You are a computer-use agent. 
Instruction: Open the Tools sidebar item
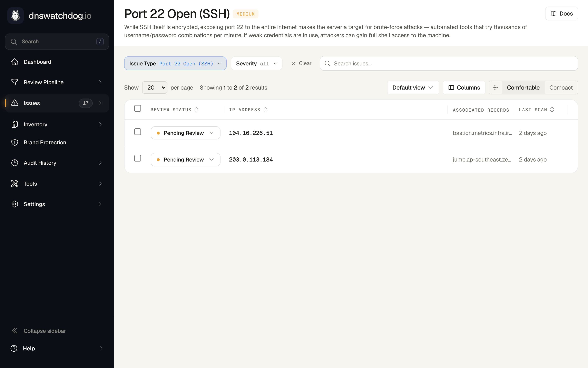(x=57, y=184)
